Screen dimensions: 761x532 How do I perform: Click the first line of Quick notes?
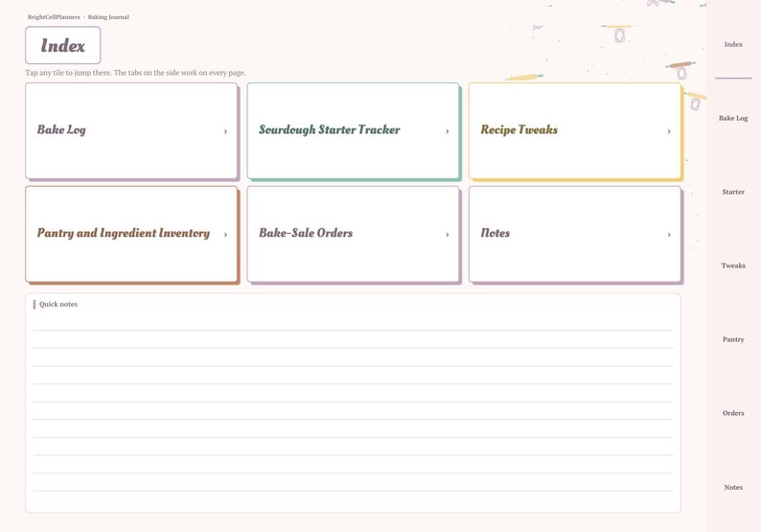point(353,322)
